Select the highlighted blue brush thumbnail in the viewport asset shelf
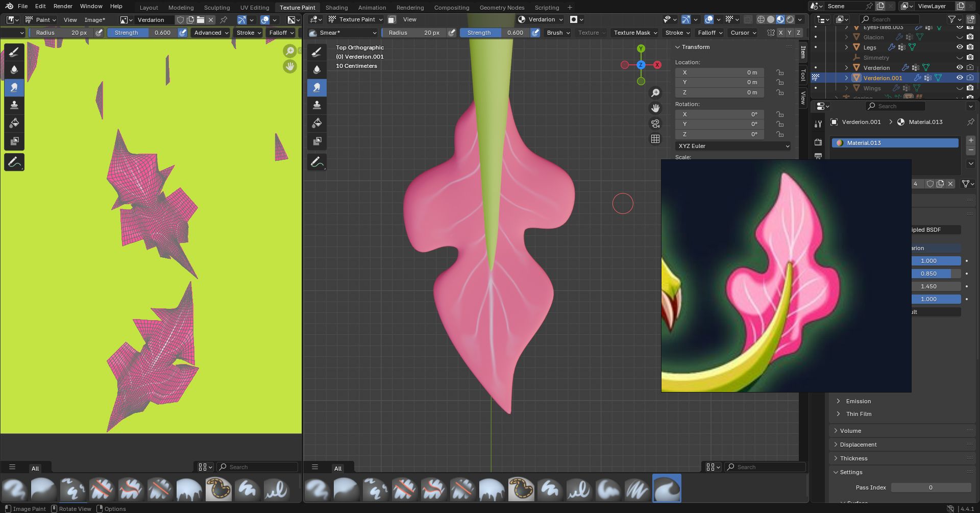The image size is (980, 513). click(667, 488)
